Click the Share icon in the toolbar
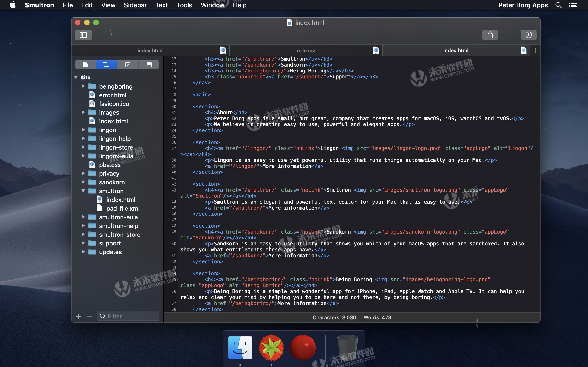 pyautogui.click(x=490, y=35)
